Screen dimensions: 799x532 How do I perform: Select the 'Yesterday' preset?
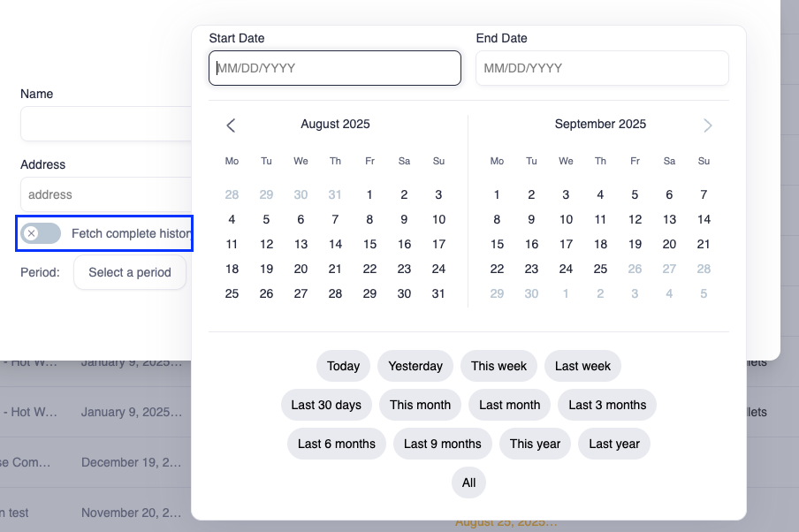click(x=415, y=366)
